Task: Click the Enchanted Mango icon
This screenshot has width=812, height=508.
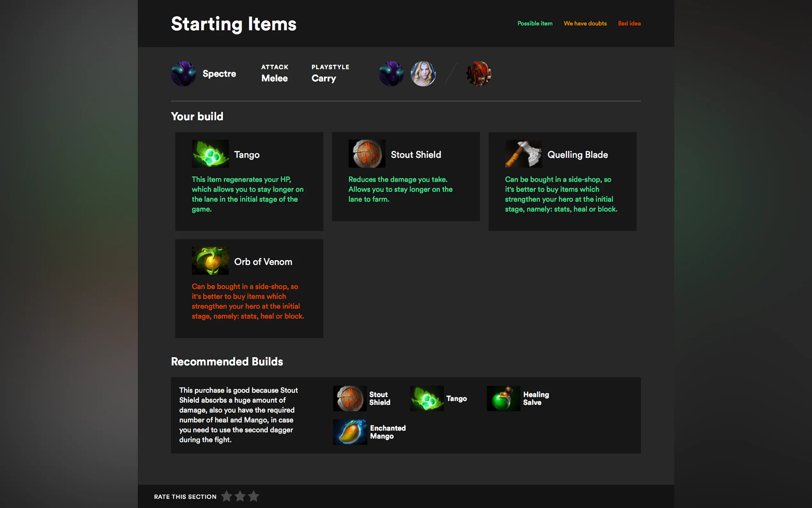Action: click(x=350, y=432)
